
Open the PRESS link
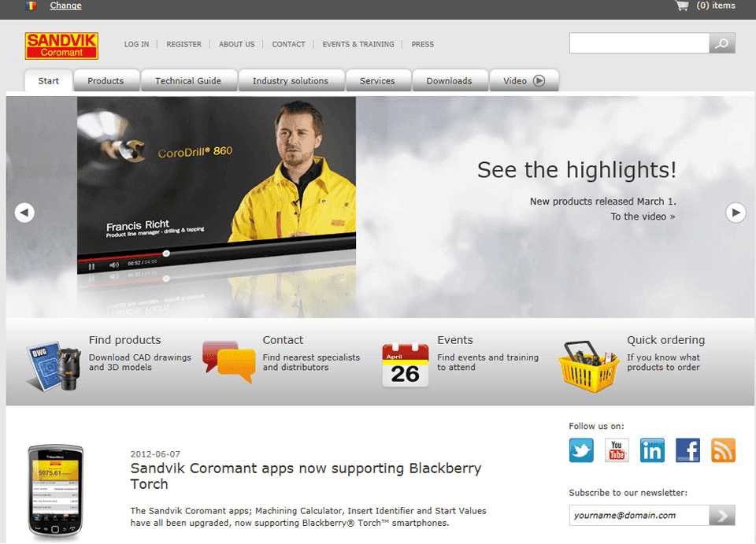click(x=422, y=44)
